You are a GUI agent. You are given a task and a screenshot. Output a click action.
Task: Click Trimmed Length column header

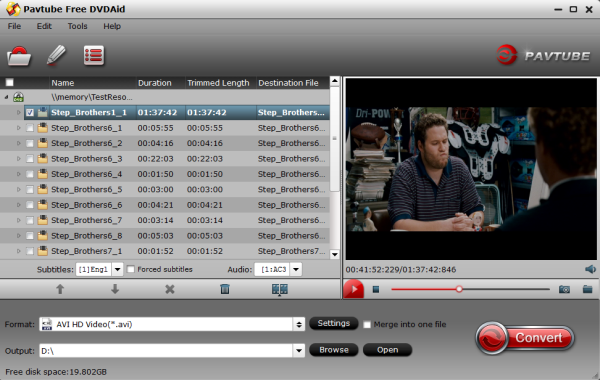(220, 83)
